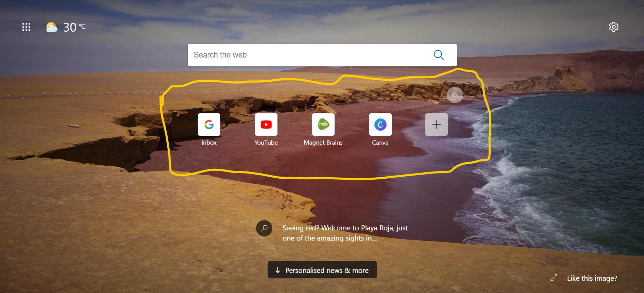This screenshot has width=644, height=293.
Task: Click the Magnet Brains text label
Action: pos(323,143)
